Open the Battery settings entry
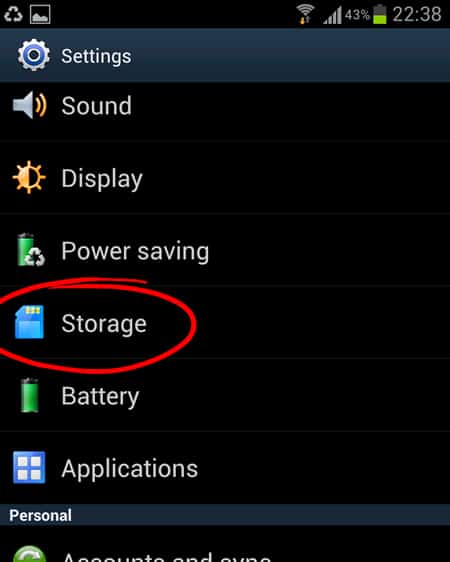Image resolution: width=450 pixels, height=562 pixels. pos(225,395)
